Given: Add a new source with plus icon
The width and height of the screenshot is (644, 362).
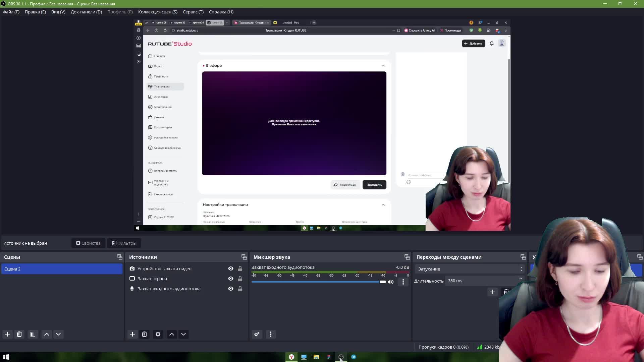Looking at the screenshot, I should (132, 334).
